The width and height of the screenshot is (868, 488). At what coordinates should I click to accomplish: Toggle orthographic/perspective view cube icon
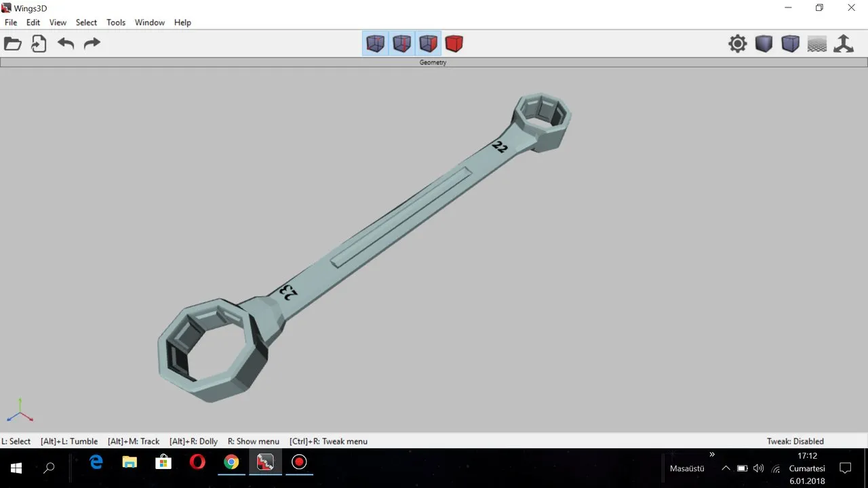791,44
